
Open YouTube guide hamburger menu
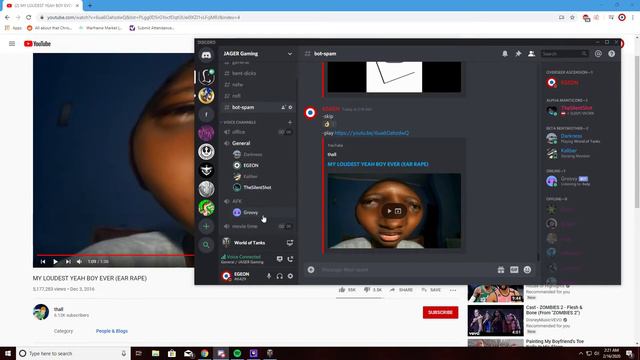[x=12, y=44]
